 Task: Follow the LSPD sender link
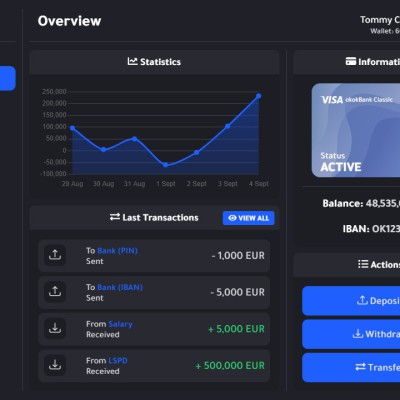click(x=118, y=361)
